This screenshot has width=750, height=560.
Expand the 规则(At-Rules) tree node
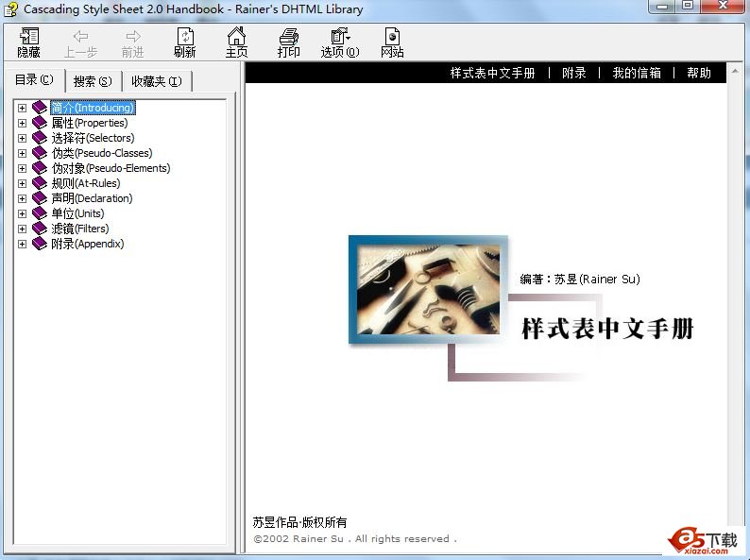point(22,183)
